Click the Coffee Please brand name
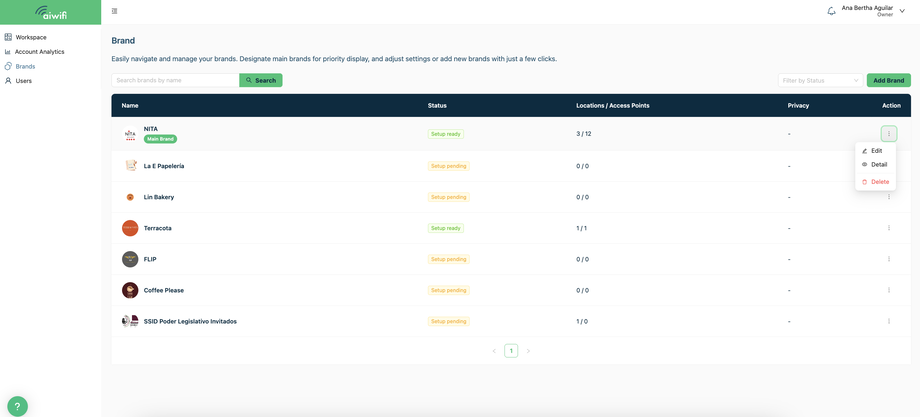Image resolution: width=920 pixels, height=417 pixels. point(164,290)
